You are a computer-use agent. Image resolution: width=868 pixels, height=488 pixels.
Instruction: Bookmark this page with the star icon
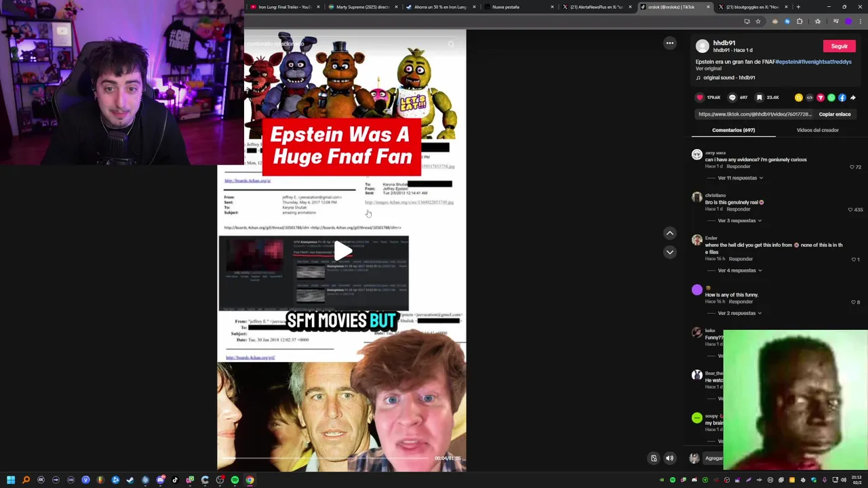[x=758, y=22]
